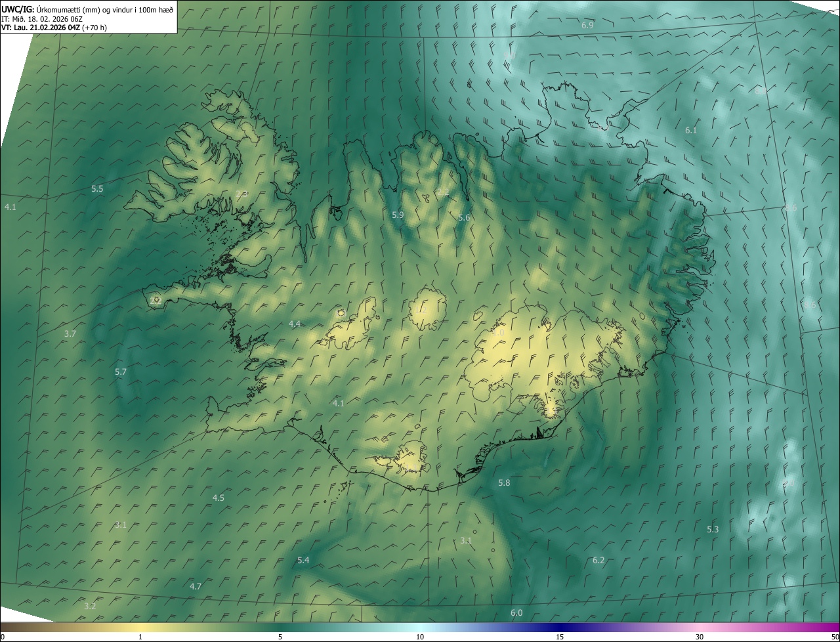Select the 5.4 value label in the south
The image size is (840, 642).
click(303, 561)
